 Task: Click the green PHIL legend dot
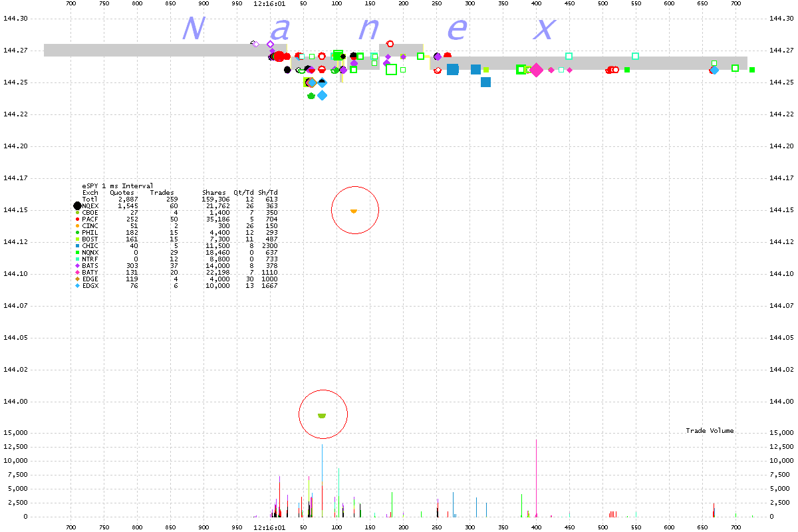point(78,232)
